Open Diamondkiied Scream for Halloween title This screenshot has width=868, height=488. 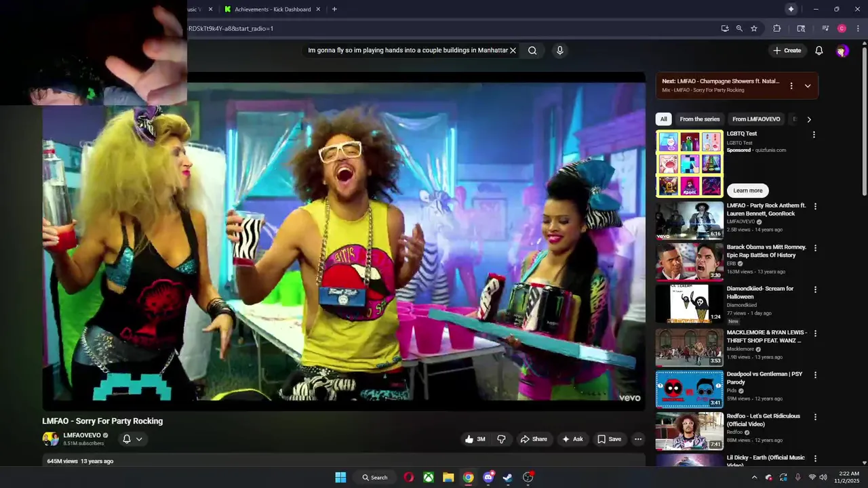(760, 293)
